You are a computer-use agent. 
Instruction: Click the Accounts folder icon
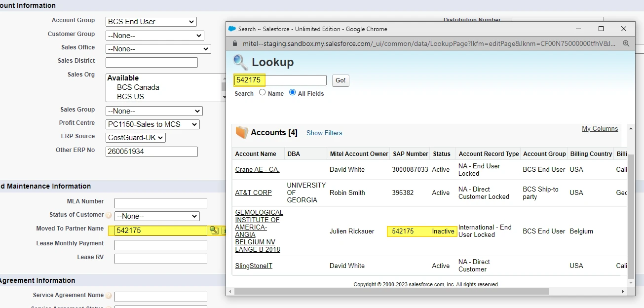(241, 133)
